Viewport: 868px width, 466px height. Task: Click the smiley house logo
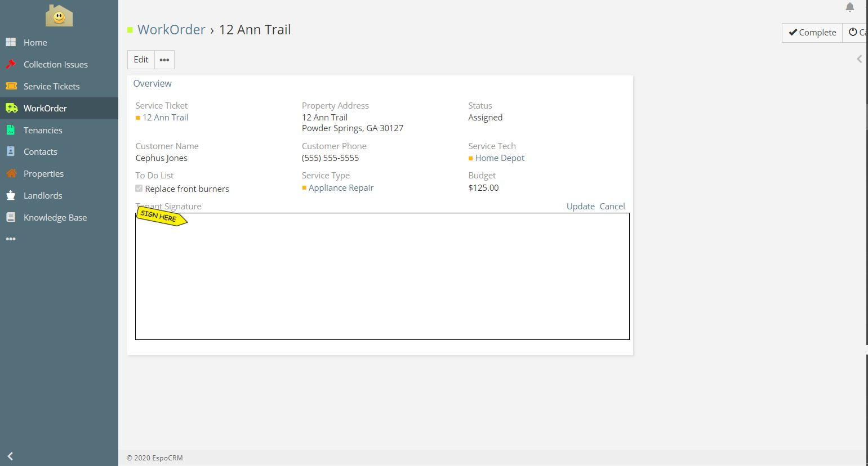click(59, 16)
